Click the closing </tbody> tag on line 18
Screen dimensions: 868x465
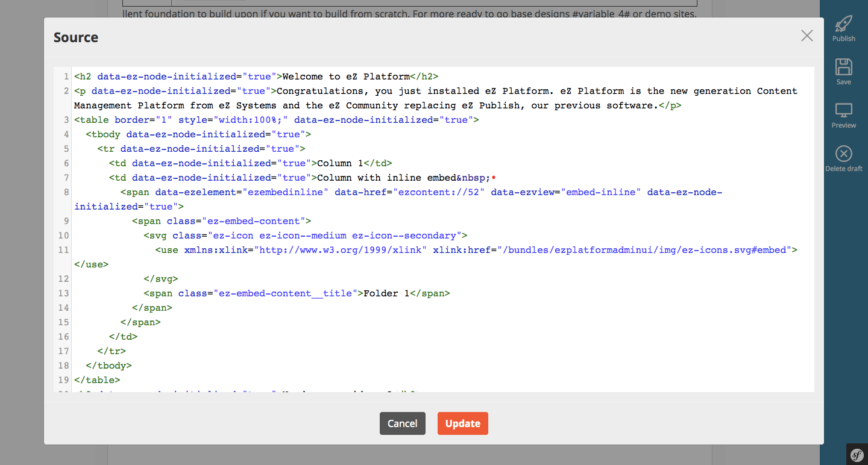[x=108, y=366]
